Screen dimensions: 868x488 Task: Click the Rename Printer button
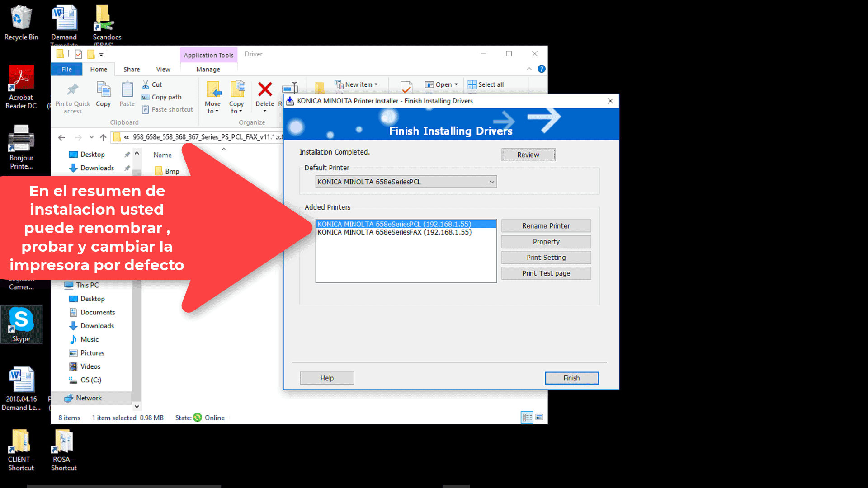(546, 225)
